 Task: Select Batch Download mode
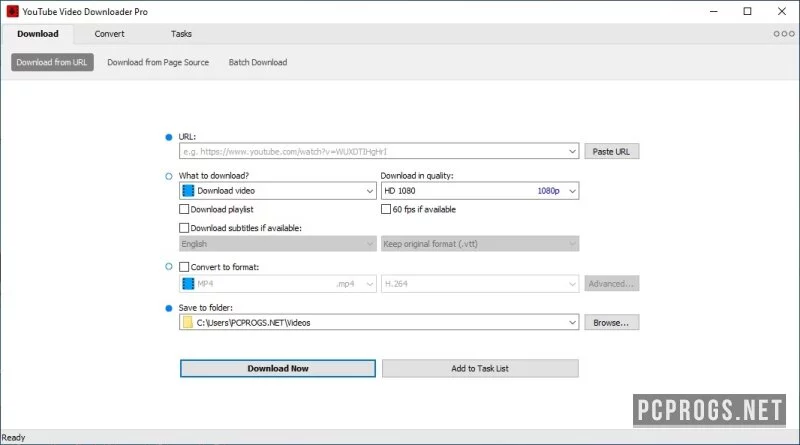click(258, 62)
